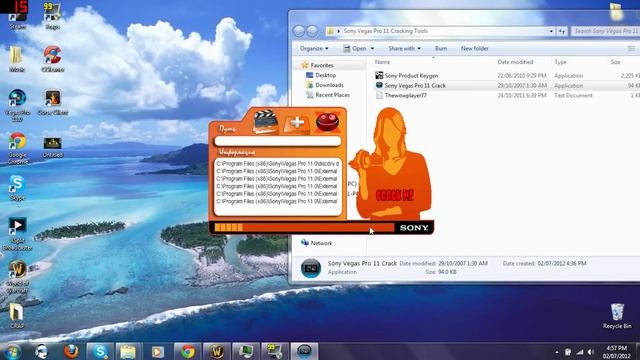Click New folder in Explorer toolbar
Image resolution: width=640 pixels, height=360 pixels.
[x=475, y=49]
